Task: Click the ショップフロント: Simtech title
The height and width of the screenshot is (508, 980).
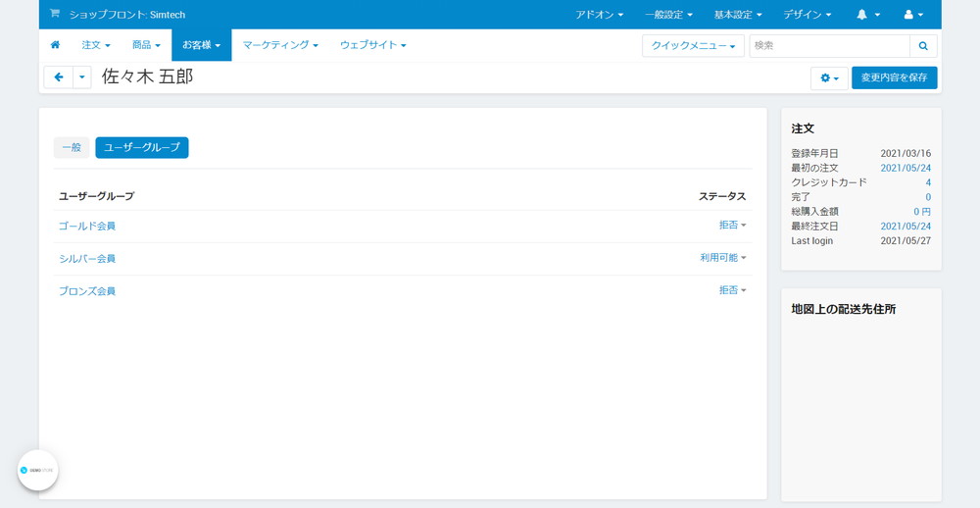Action: 126,15
